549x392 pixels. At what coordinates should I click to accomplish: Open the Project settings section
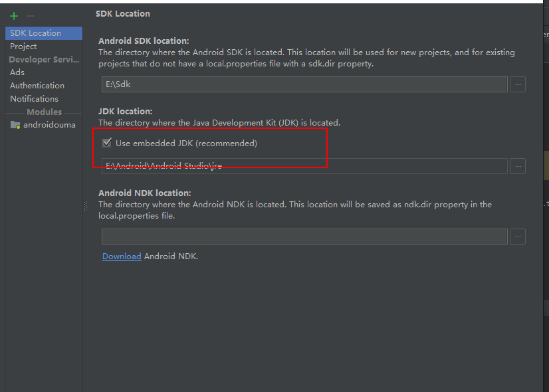point(23,47)
